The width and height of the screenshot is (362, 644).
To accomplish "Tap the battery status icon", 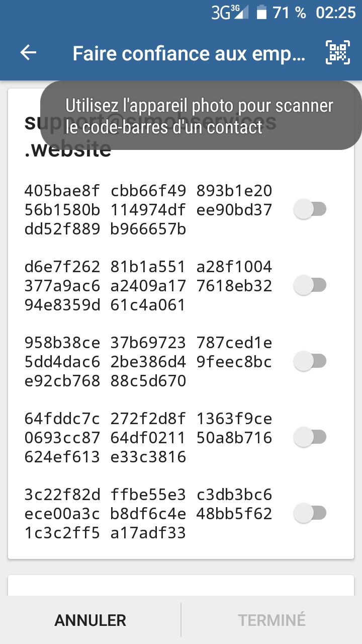I will point(261,13).
